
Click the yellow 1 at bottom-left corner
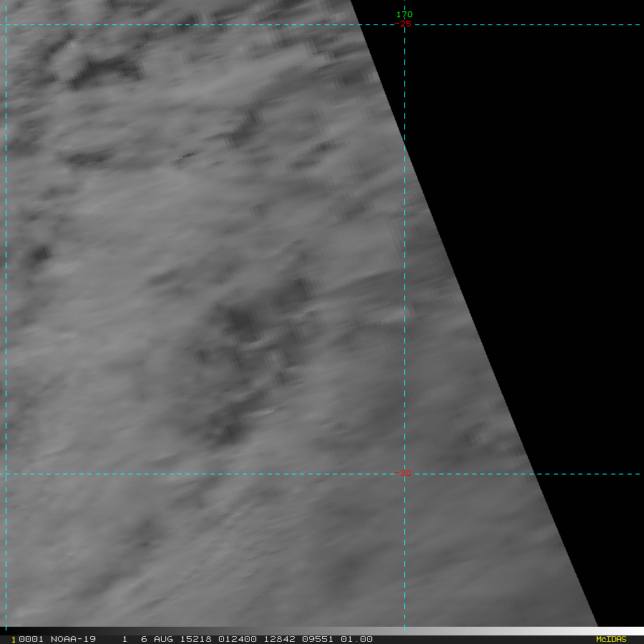tap(13, 640)
